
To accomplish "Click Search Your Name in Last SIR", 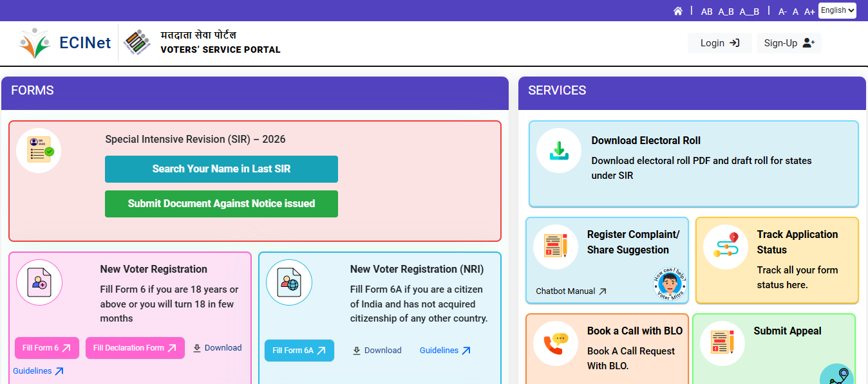I will click(221, 169).
